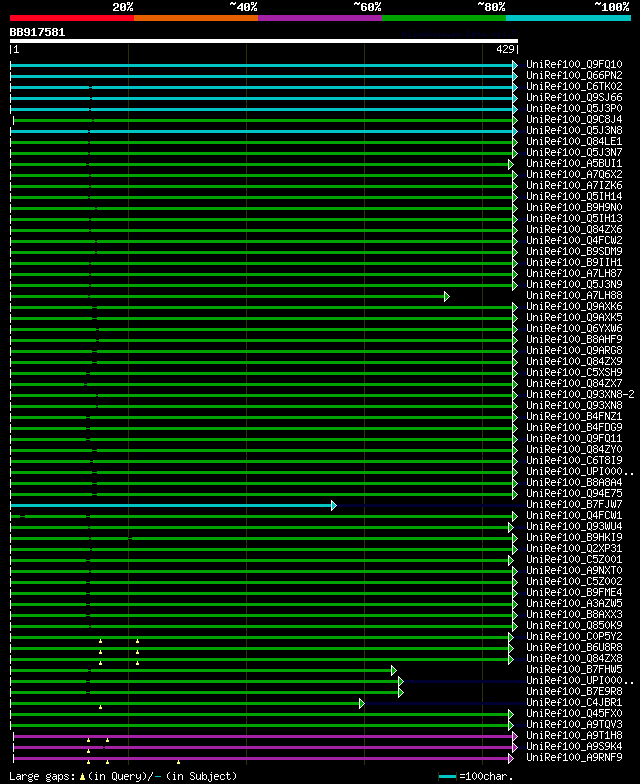Click the white BB917581 query bar

coord(264,41)
